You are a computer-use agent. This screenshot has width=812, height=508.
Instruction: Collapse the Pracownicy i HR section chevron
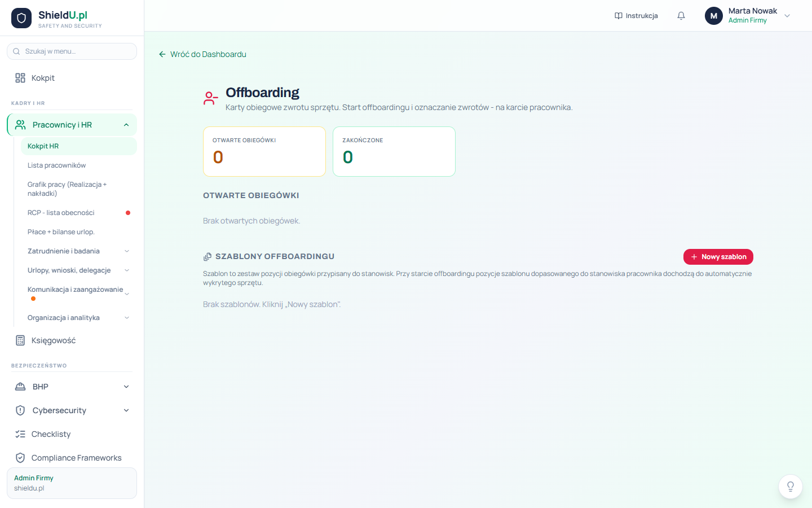coord(126,125)
